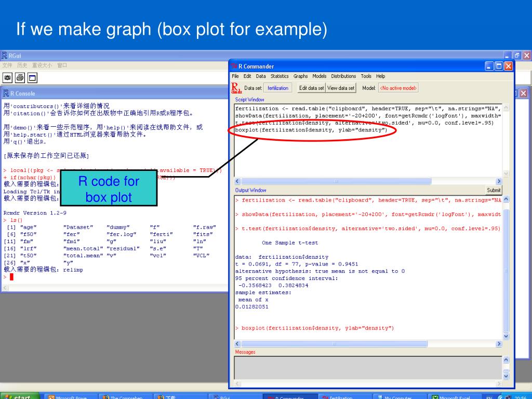Open the 重设大小 menu in RGui
This screenshot has height=399, width=532.
point(42,65)
